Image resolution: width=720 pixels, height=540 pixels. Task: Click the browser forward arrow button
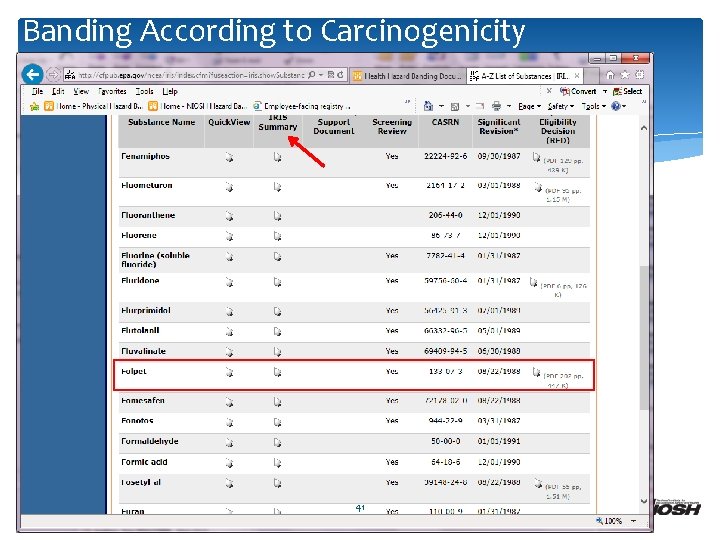[53, 74]
